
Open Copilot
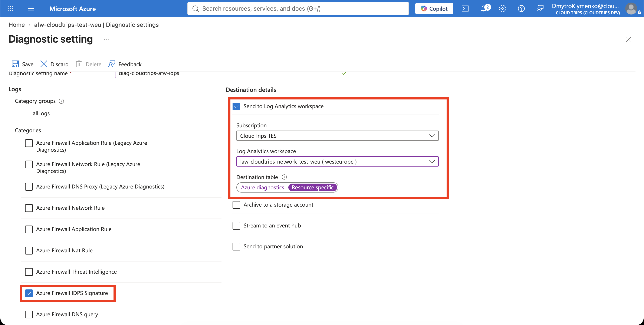[x=434, y=9]
